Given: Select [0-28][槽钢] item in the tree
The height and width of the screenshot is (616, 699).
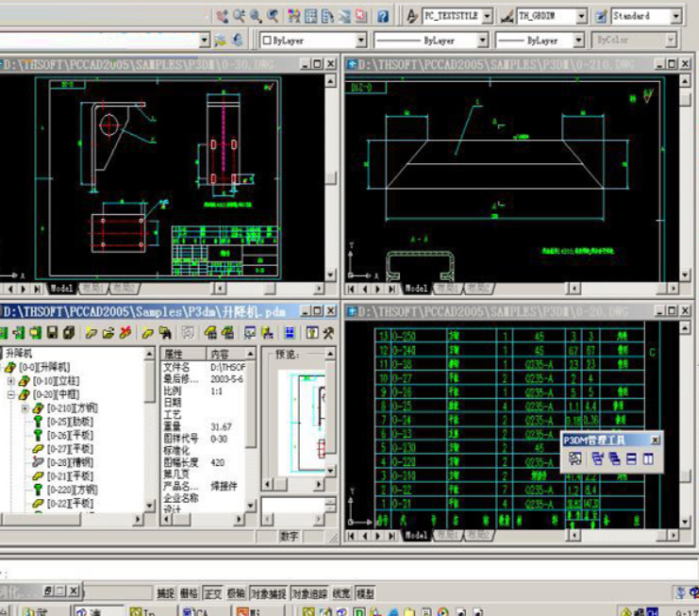Looking at the screenshot, I should coord(71,463).
